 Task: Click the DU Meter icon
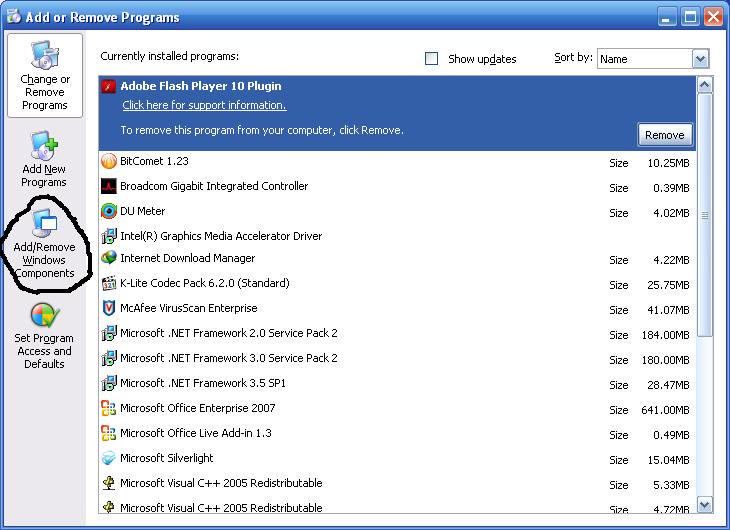[x=108, y=211]
